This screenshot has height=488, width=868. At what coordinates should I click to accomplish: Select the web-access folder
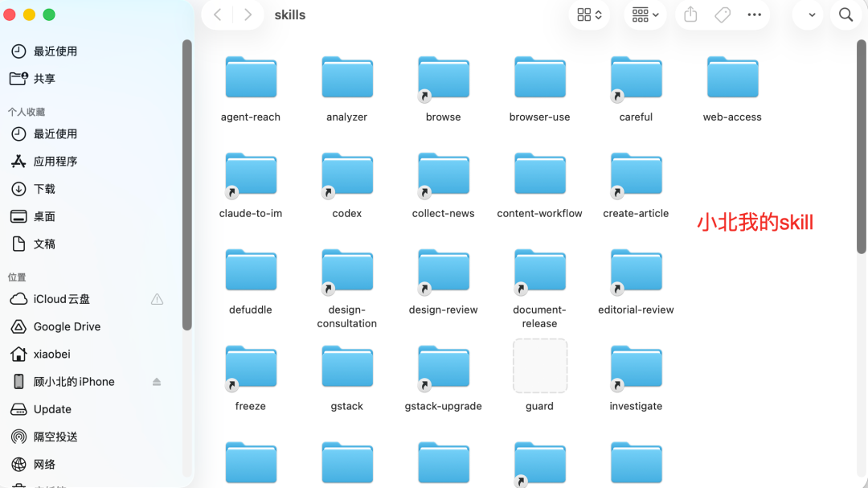pos(732,89)
